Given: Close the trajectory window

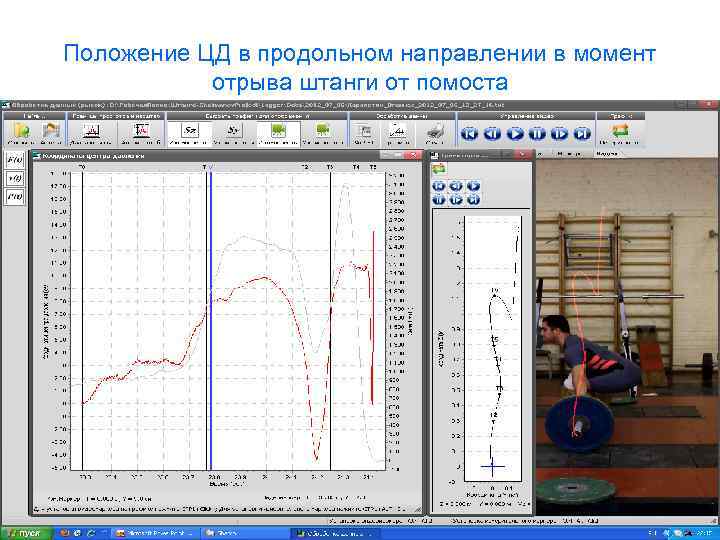Looking at the screenshot, I should coord(523,156).
